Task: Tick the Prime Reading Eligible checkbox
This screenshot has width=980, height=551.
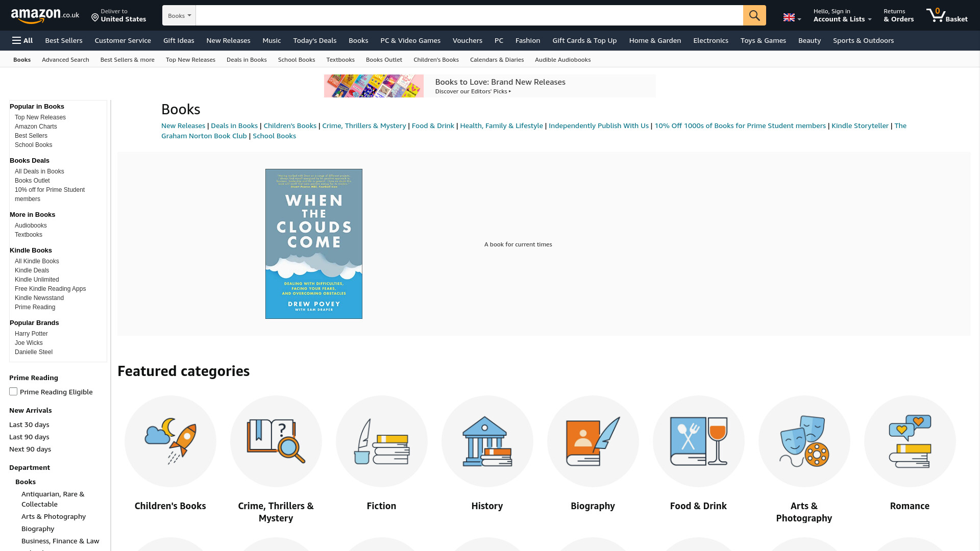Action: click(x=13, y=391)
